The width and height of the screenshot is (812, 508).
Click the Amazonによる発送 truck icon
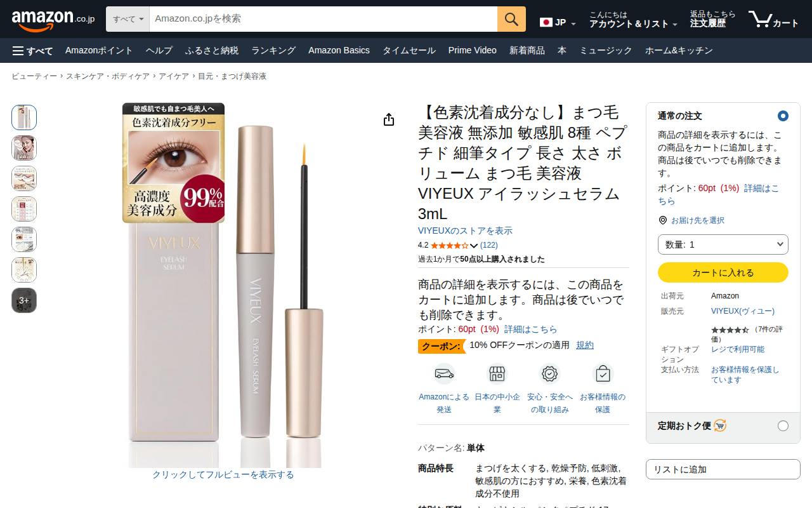pyautogui.click(x=444, y=373)
